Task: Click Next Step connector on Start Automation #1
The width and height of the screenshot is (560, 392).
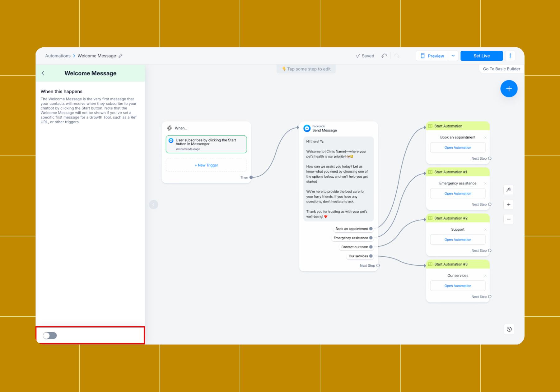Action: tap(490, 204)
